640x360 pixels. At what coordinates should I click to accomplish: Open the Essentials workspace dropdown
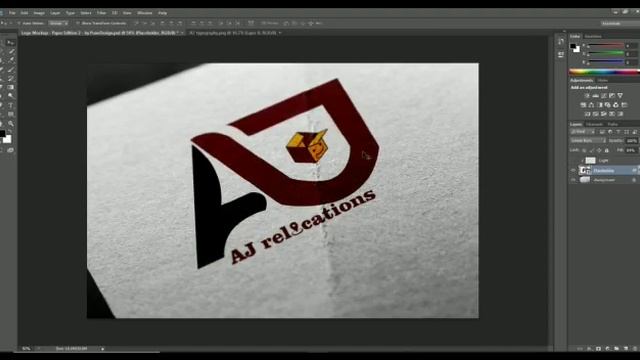pos(620,24)
